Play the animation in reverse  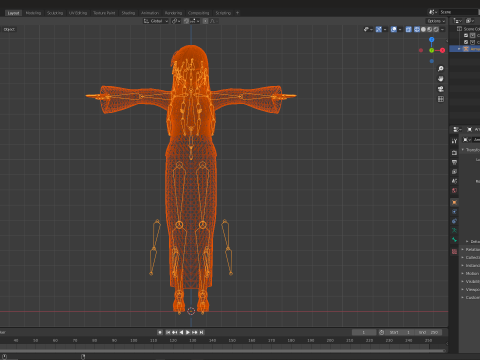[181, 332]
